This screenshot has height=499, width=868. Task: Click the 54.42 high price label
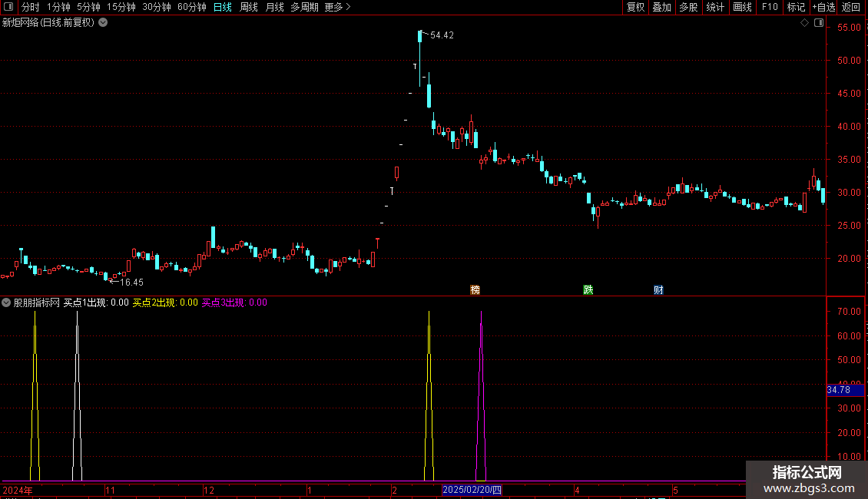tap(442, 35)
